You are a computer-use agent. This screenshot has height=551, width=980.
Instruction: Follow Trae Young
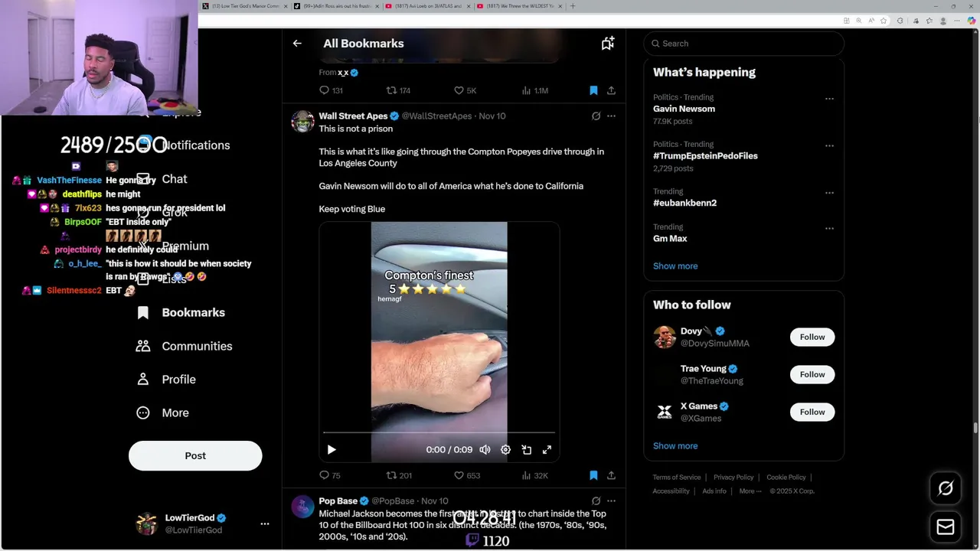tap(812, 374)
